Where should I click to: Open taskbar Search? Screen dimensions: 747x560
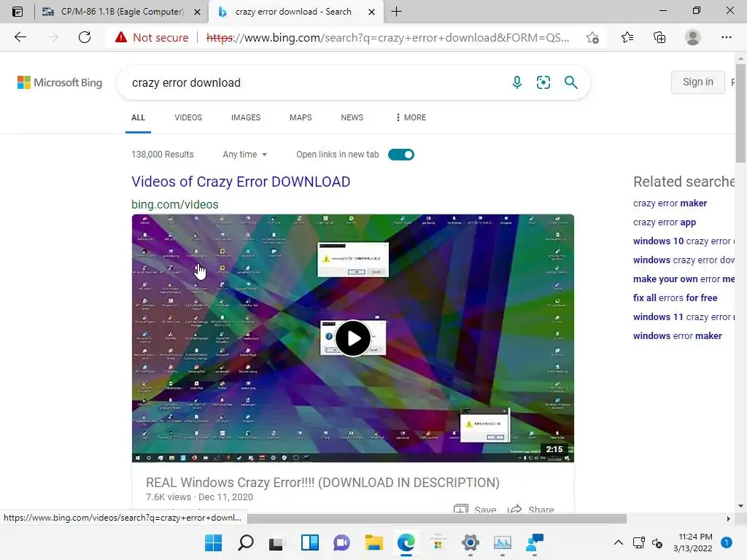[x=245, y=542]
